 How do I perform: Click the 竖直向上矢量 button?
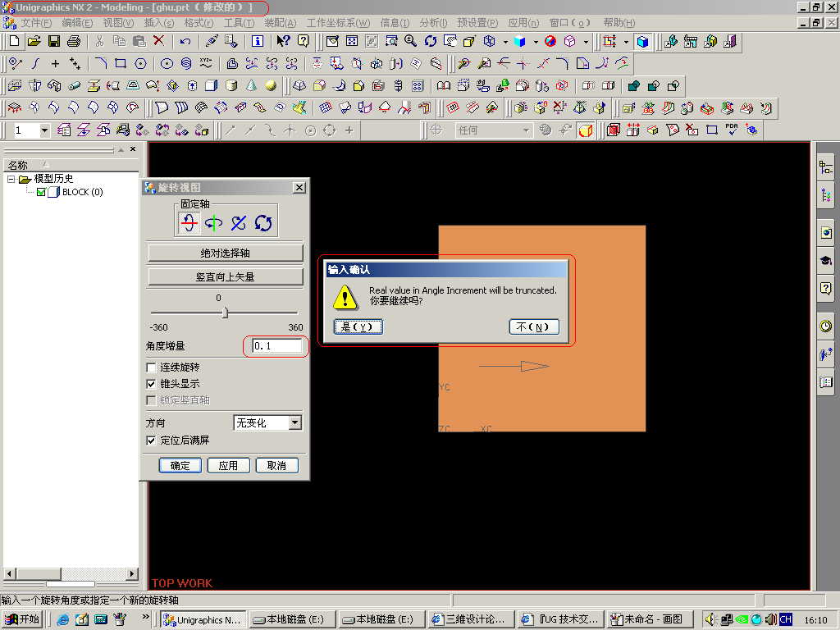tap(225, 277)
